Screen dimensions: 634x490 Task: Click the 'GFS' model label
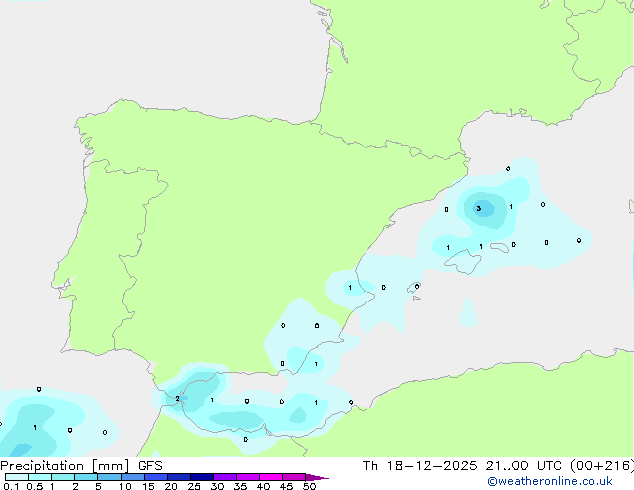(150, 466)
